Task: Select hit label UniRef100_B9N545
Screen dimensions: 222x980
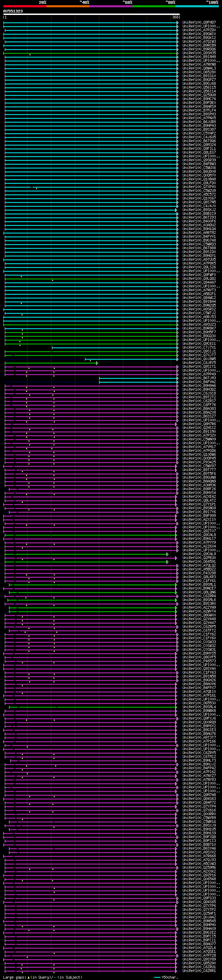Action: (199, 921)
